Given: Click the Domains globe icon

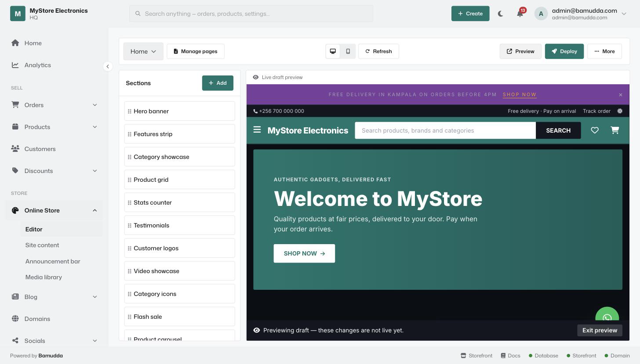Looking at the screenshot, I should [15, 319].
